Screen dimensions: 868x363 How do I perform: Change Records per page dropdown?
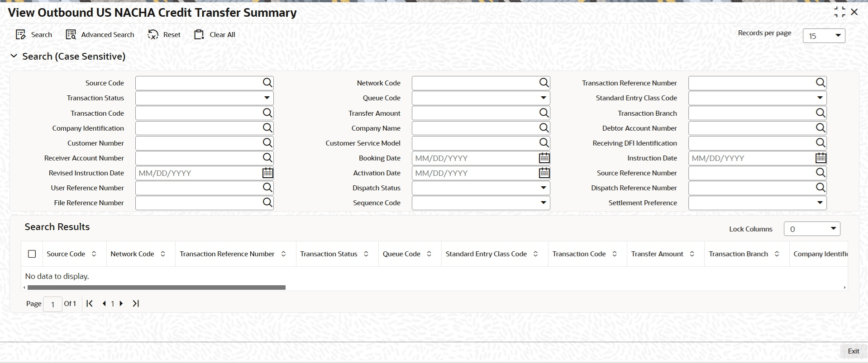(824, 36)
